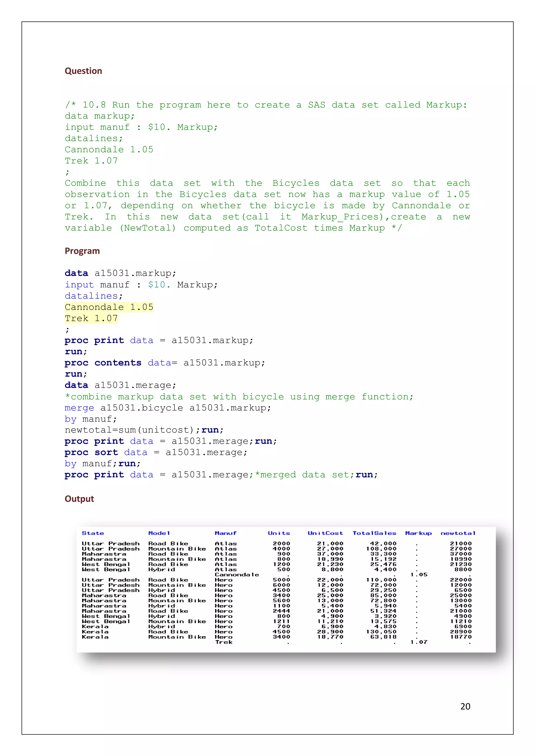Click the 'Units' column header in output
The image size is (535, 756).
coord(279,533)
